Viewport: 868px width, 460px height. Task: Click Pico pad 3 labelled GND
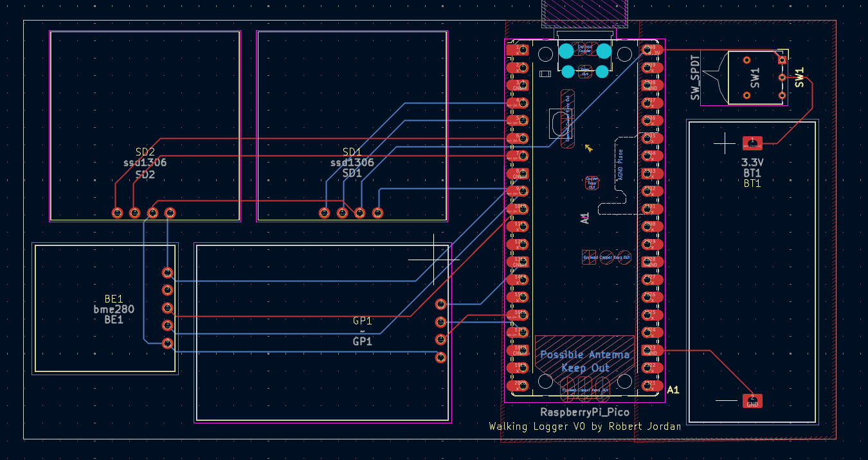(x=518, y=85)
